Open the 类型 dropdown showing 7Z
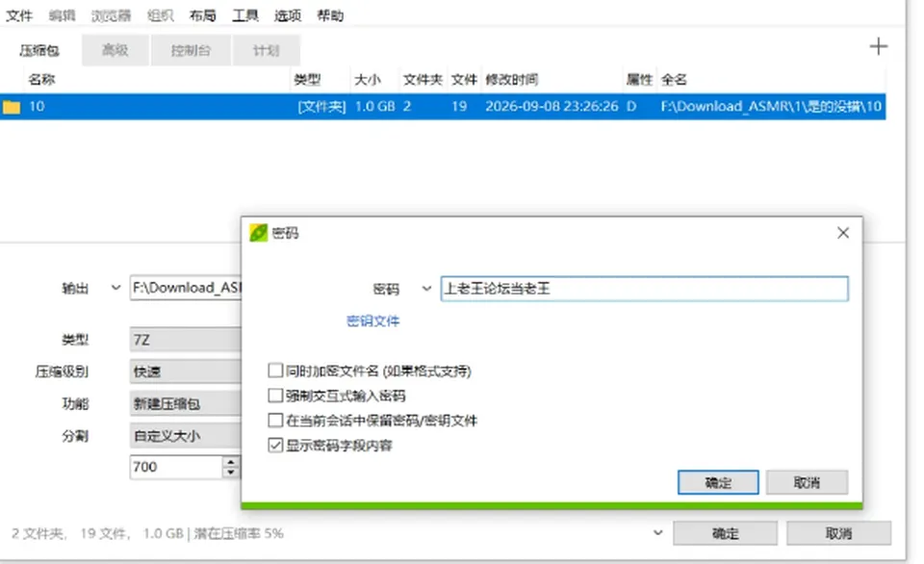The height and width of the screenshot is (564, 924). [185, 340]
